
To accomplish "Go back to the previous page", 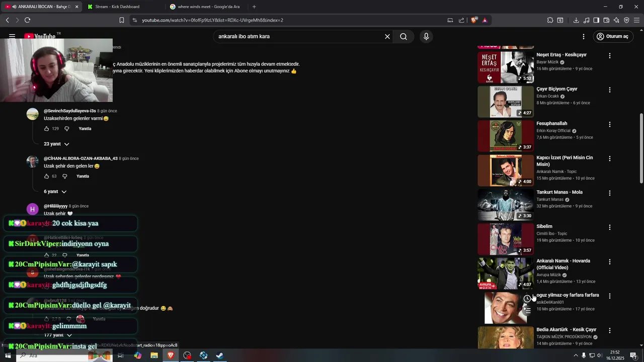I will pyautogui.click(x=8, y=20).
